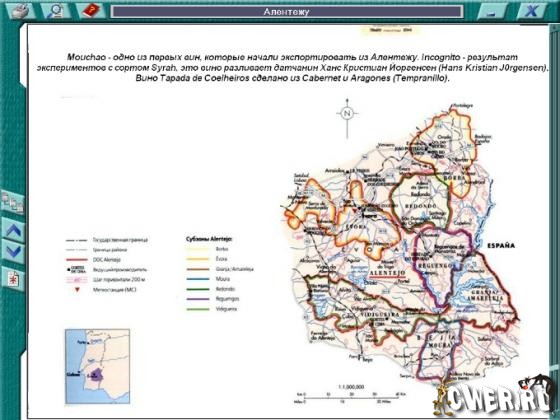Select the REDONDO region on the map
Screen dimensions: 560x420
click(x=421, y=206)
